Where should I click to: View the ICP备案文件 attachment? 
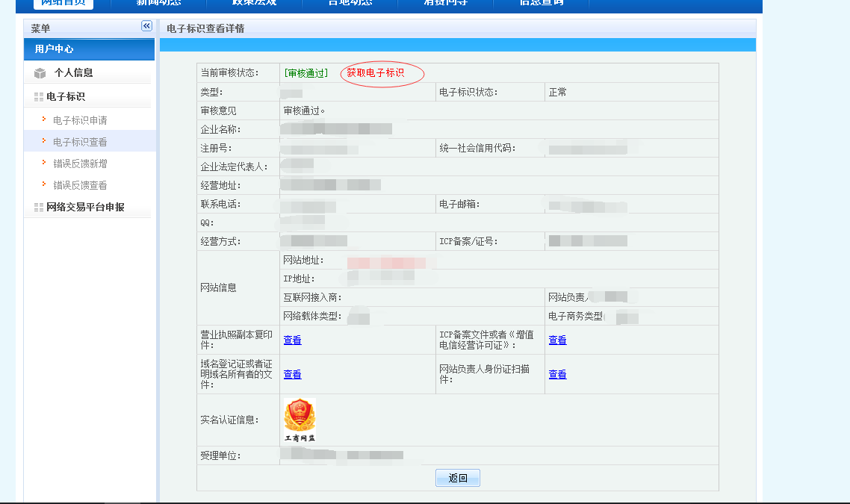[x=557, y=340]
